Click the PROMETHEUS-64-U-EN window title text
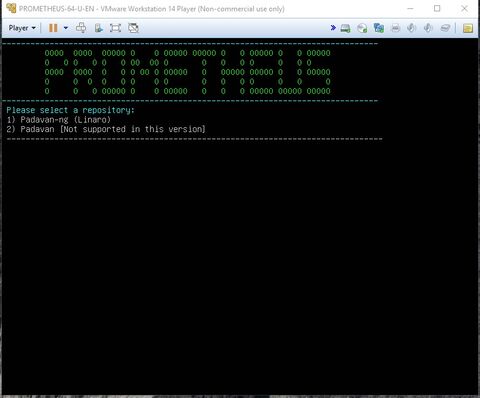 [152, 9]
